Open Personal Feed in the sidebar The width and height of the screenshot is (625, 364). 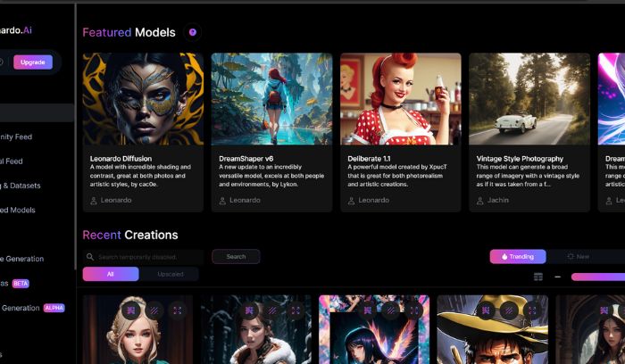coord(12,161)
